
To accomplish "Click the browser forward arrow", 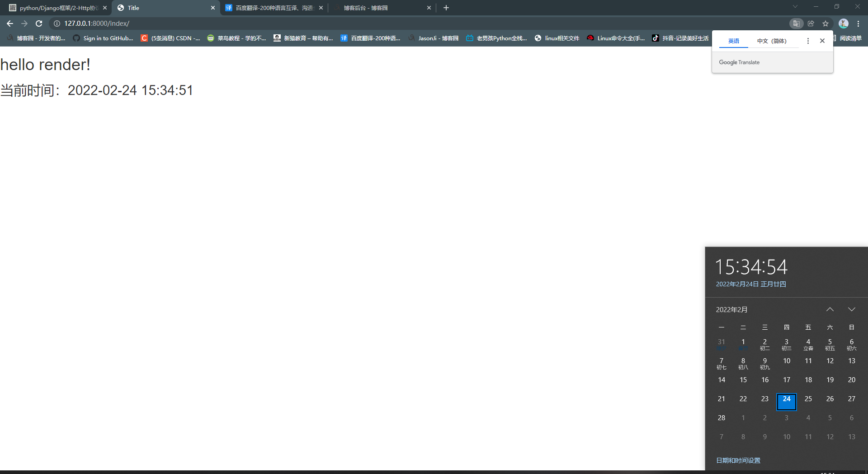I will click(x=24, y=24).
